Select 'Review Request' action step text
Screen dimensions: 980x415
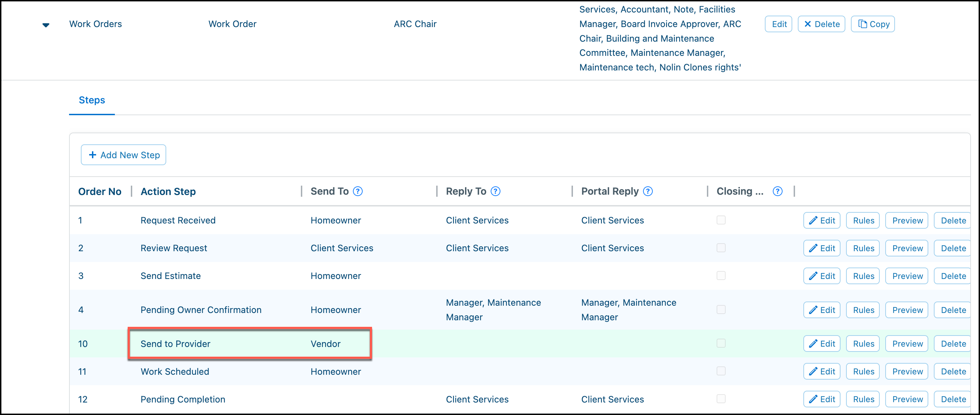(174, 248)
